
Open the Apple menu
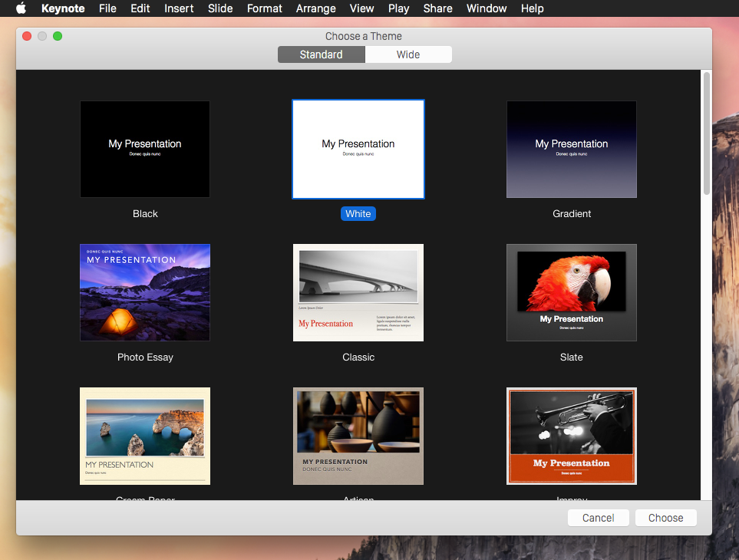pos(21,8)
